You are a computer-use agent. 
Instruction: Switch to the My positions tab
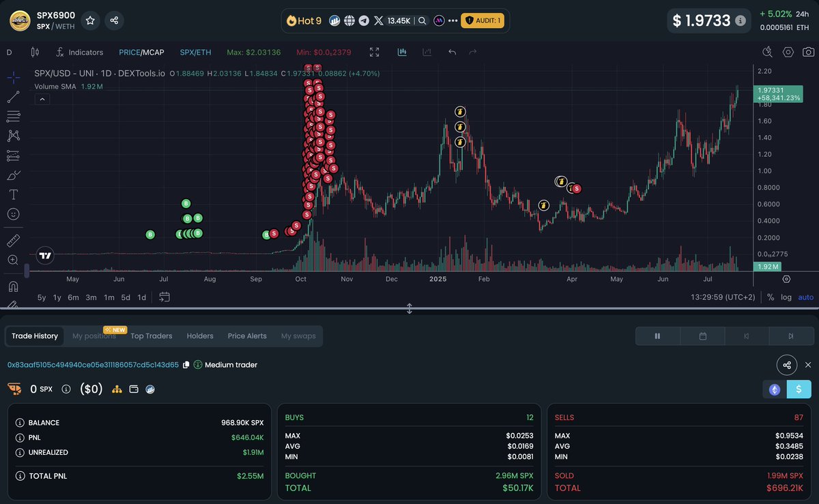tap(94, 336)
